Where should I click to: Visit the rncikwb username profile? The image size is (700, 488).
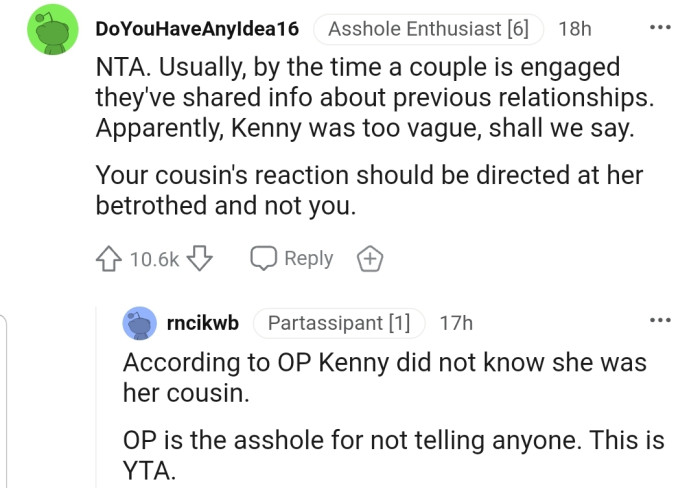pos(202,323)
